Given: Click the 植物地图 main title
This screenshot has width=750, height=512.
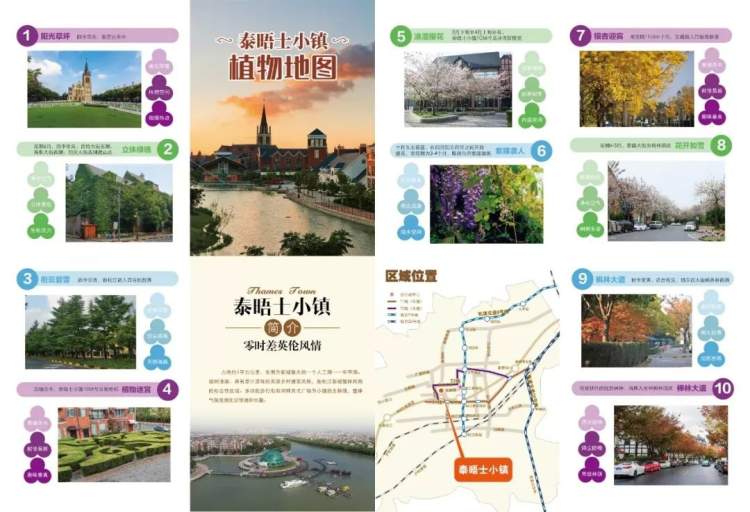Looking at the screenshot, I should (283, 67).
